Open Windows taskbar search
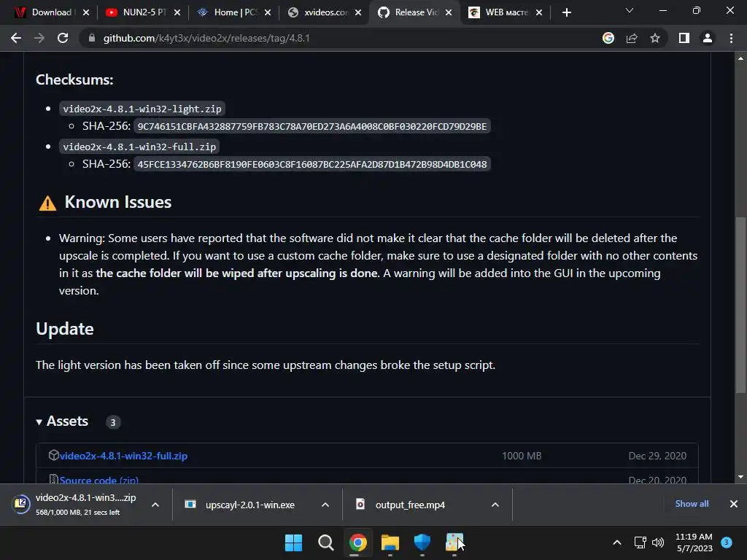 (x=326, y=542)
